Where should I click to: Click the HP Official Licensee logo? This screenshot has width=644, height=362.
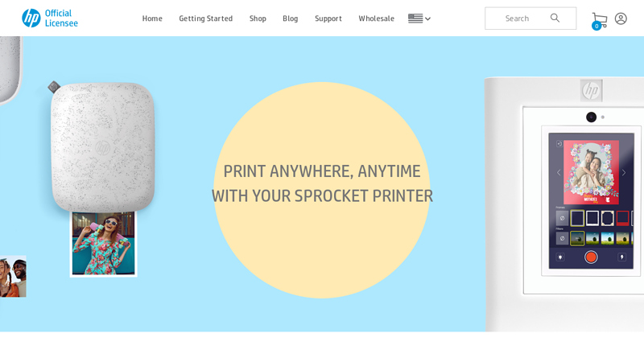49,18
